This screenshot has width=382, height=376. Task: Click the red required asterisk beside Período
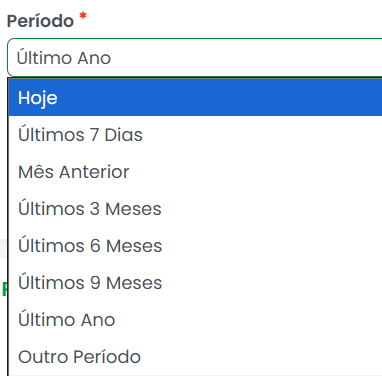click(x=83, y=15)
